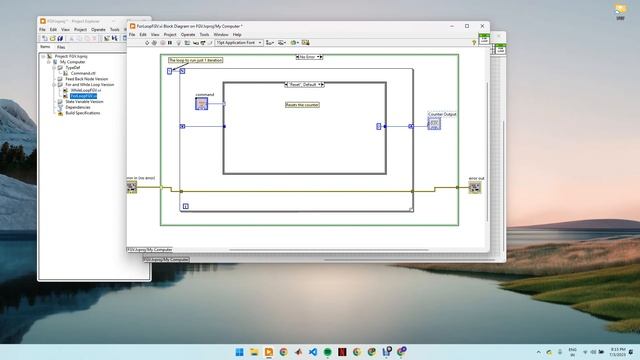Open Tools menu in block diagram window
Viewport: 640px width, 360px height.
[204, 35]
